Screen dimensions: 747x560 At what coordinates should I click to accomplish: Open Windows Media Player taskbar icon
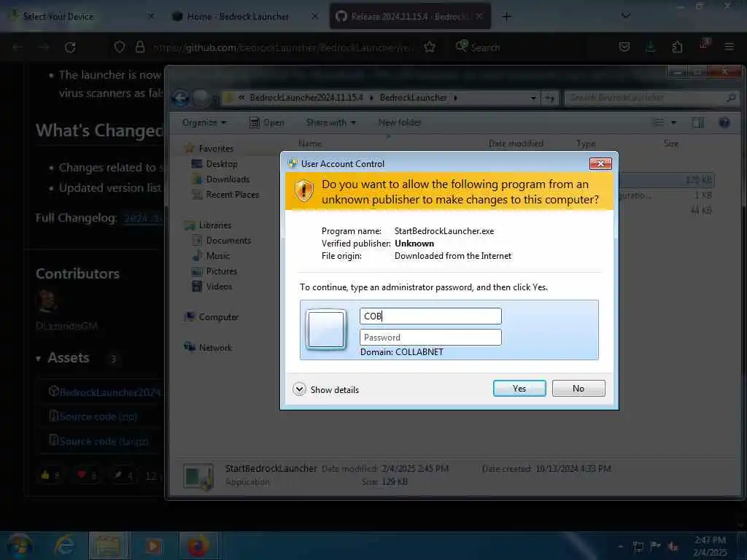pos(153,545)
